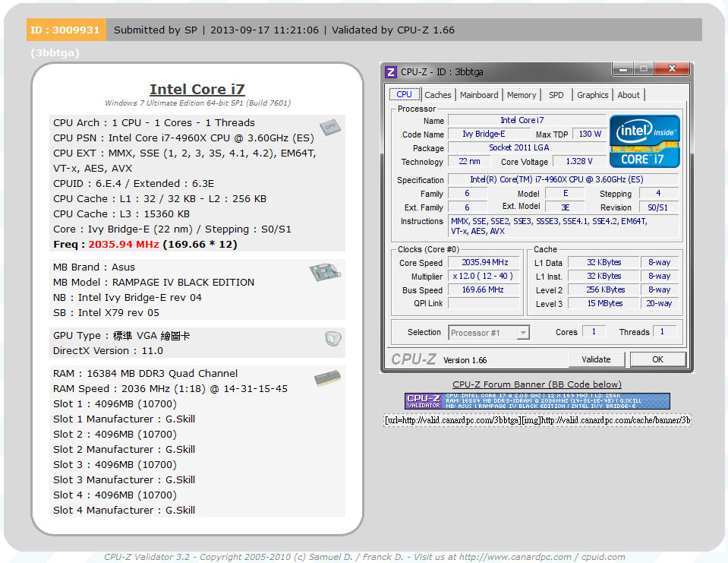
Task: Click the RAM module icon in the RAM section
Action: 327,377
